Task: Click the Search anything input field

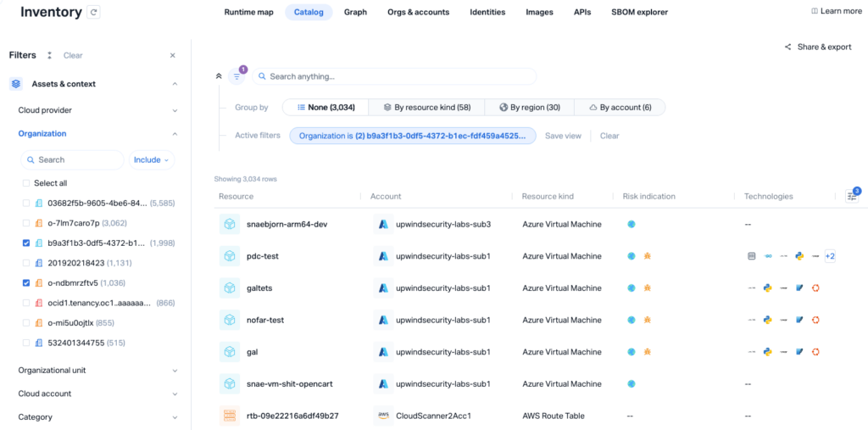Action: pyautogui.click(x=394, y=76)
